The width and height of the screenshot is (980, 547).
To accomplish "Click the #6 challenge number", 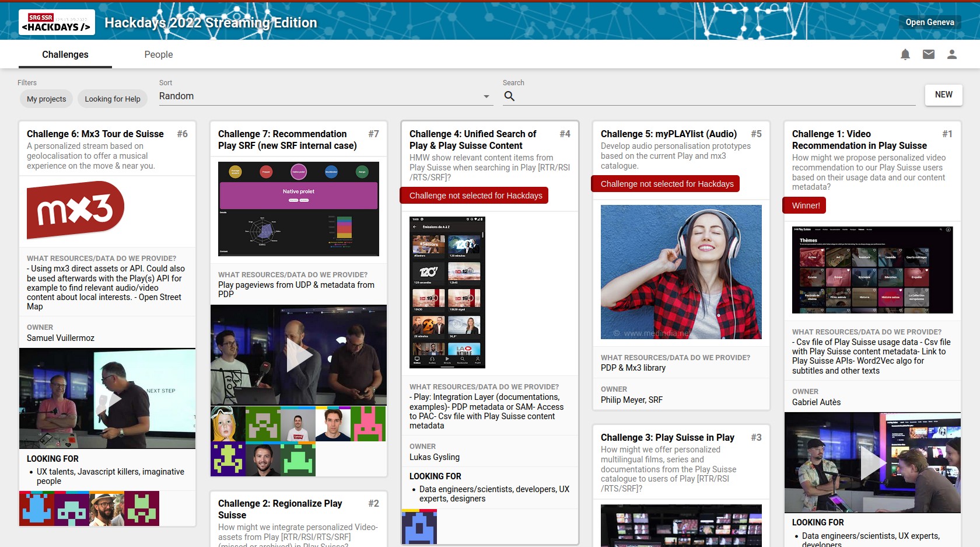I will click(183, 134).
